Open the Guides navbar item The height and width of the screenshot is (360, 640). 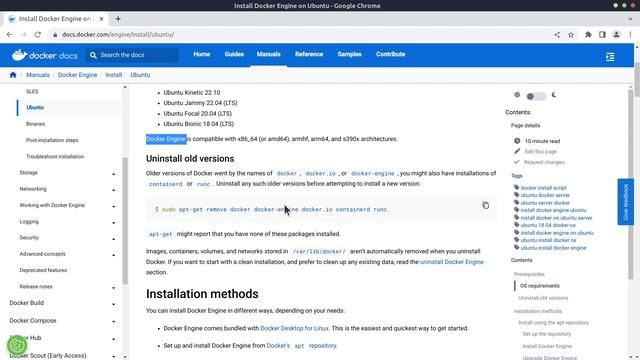point(234,54)
